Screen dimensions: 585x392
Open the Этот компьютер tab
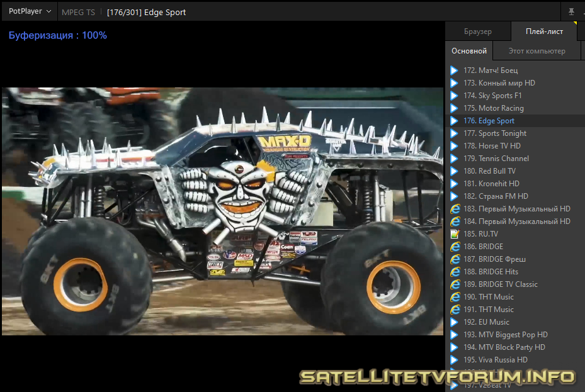pyautogui.click(x=537, y=51)
